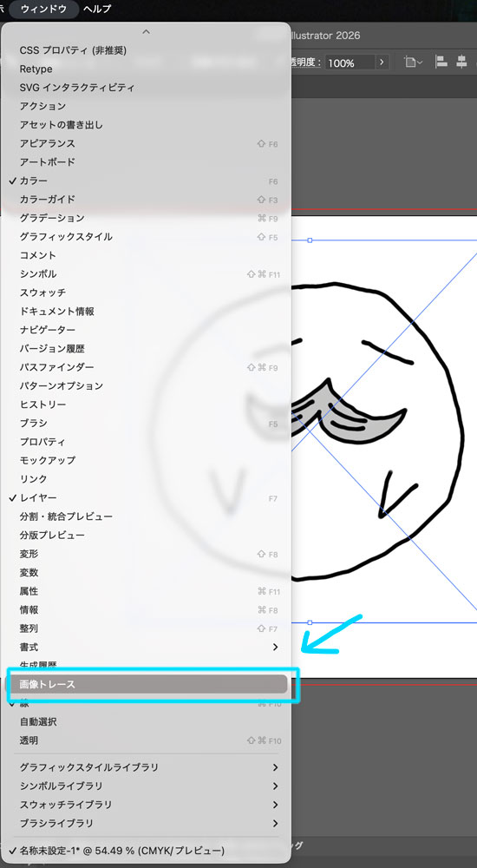477x868 pixels.
Task: Open the アートボード panel
Action: [x=146, y=162]
